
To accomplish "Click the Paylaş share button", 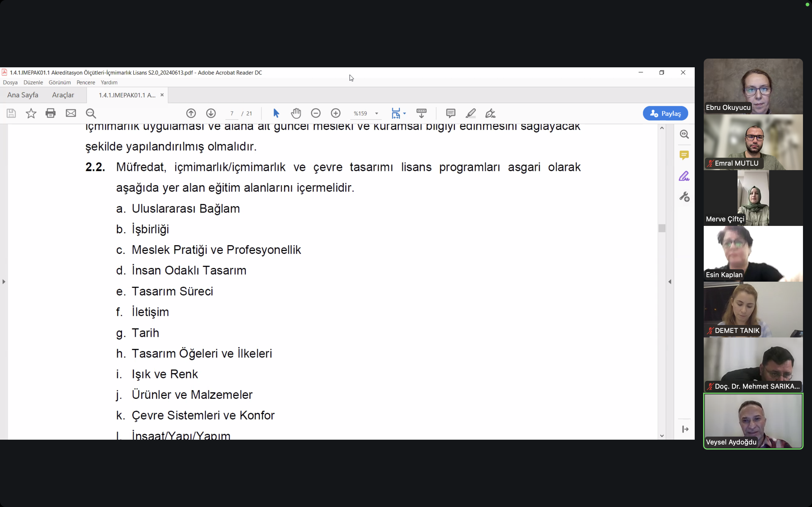I will (665, 113).
